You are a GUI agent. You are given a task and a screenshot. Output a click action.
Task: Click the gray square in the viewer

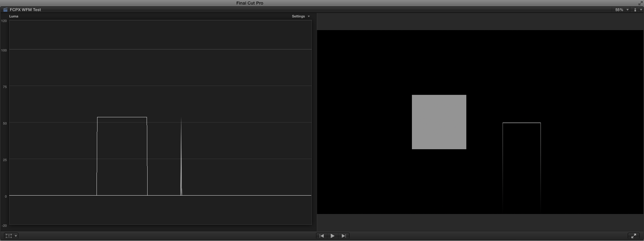click(x=439, y=122)
